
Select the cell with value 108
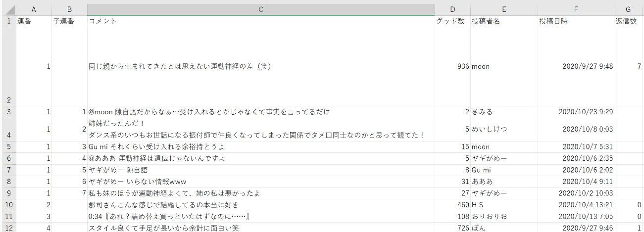pos(452,217)
